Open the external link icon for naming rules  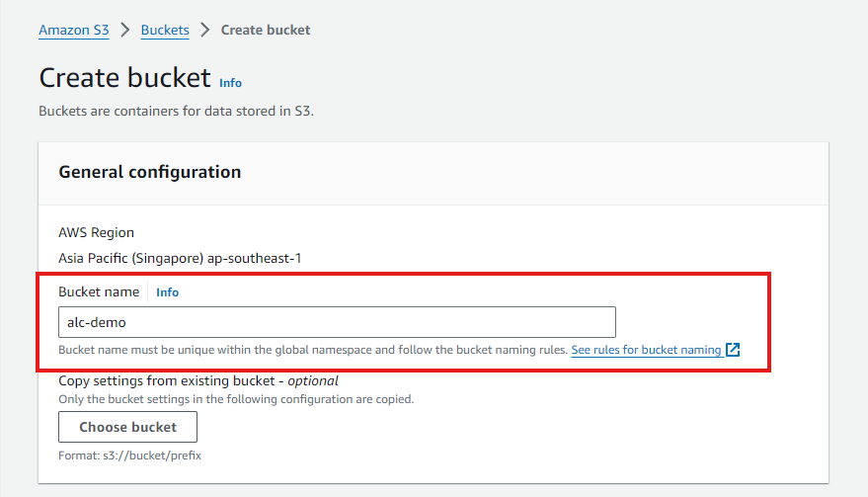[x=732, y=350]
